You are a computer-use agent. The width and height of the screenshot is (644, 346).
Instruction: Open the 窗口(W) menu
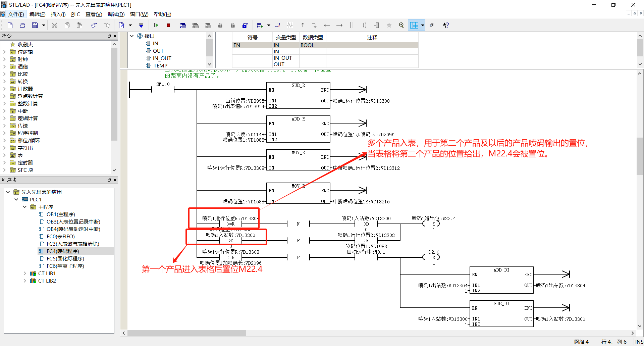[x=139, y=14]
